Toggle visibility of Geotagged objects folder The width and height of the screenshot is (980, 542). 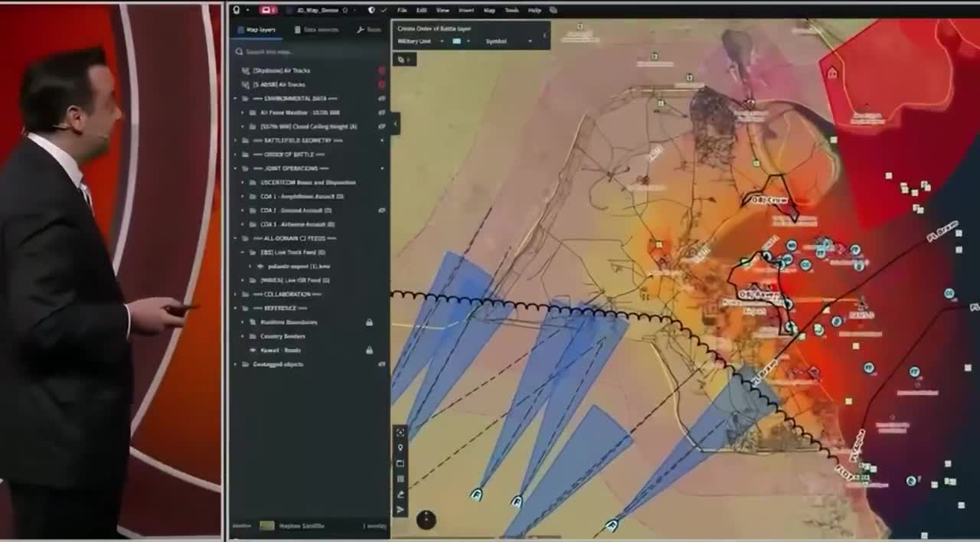click(381, 364)
